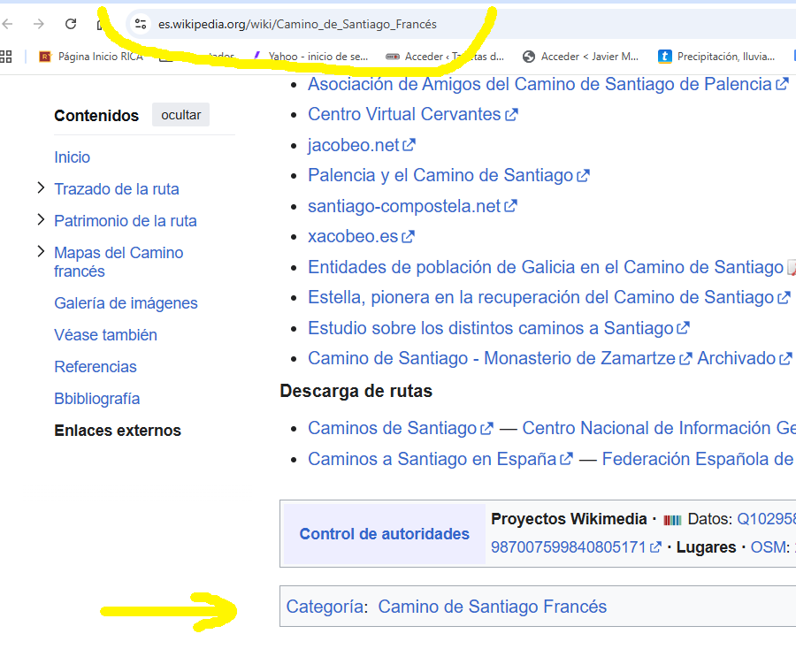This screenshot has width=796, height=672.
Task: Expand Mapas del Camino francés section
Action: pyautogui.click(x=41, y=252)
